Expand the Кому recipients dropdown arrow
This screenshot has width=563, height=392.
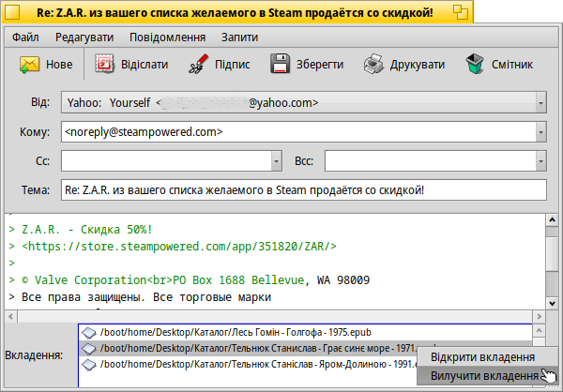540,132
